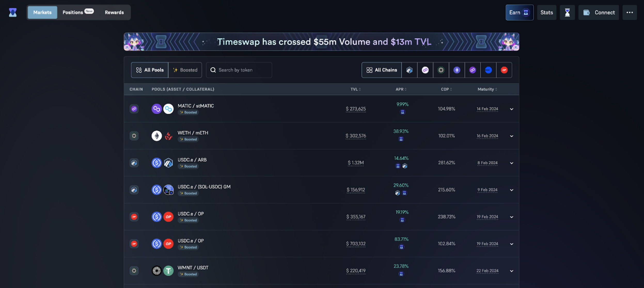Click the stMATIC token icon
Image resolution: width=644 pixels, height=288 pixels.
(x=168, y=109)
